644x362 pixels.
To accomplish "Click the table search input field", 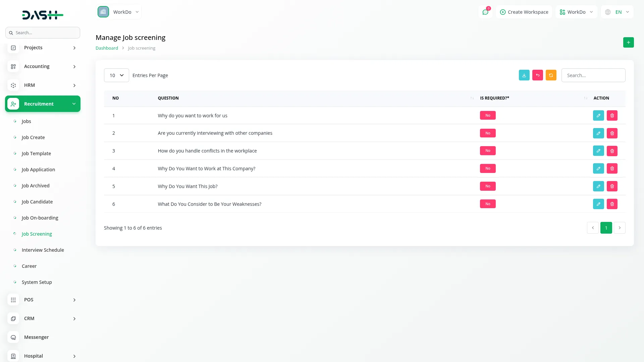I will [x=593, y=75].
